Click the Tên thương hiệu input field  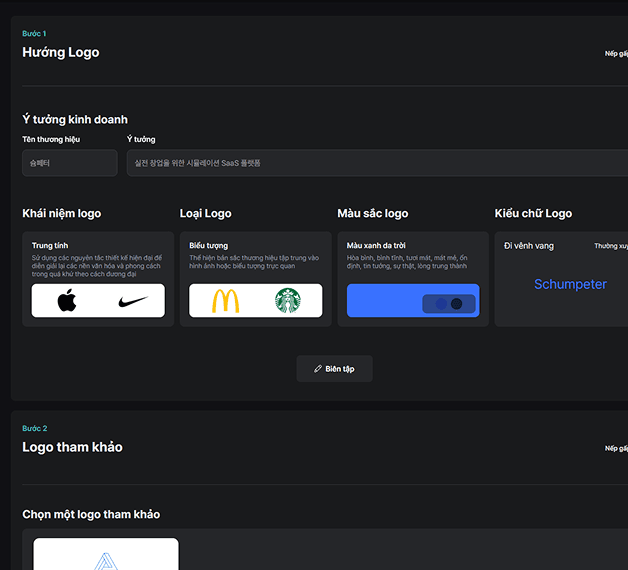[x=70, y=163]
